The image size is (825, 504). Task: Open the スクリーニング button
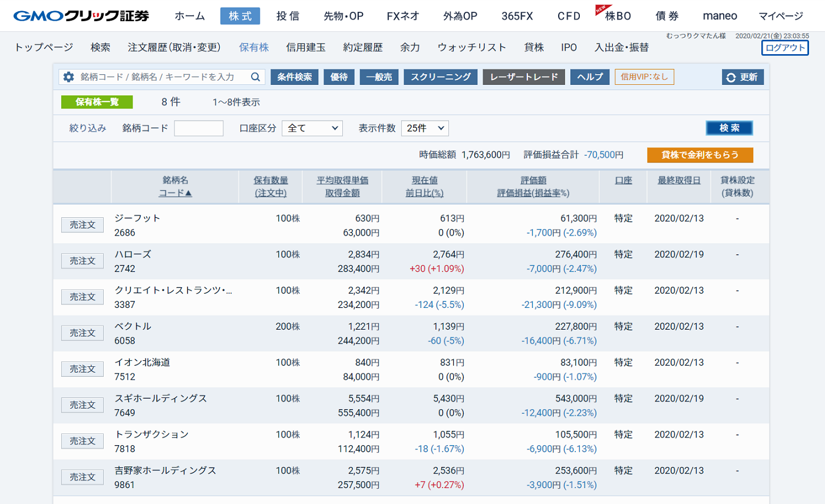click(x=440, y=77)
